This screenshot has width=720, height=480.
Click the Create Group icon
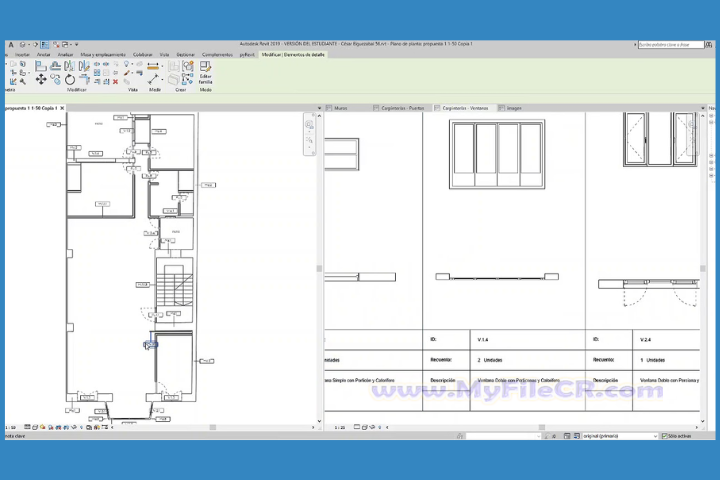(x=188, y=66)
